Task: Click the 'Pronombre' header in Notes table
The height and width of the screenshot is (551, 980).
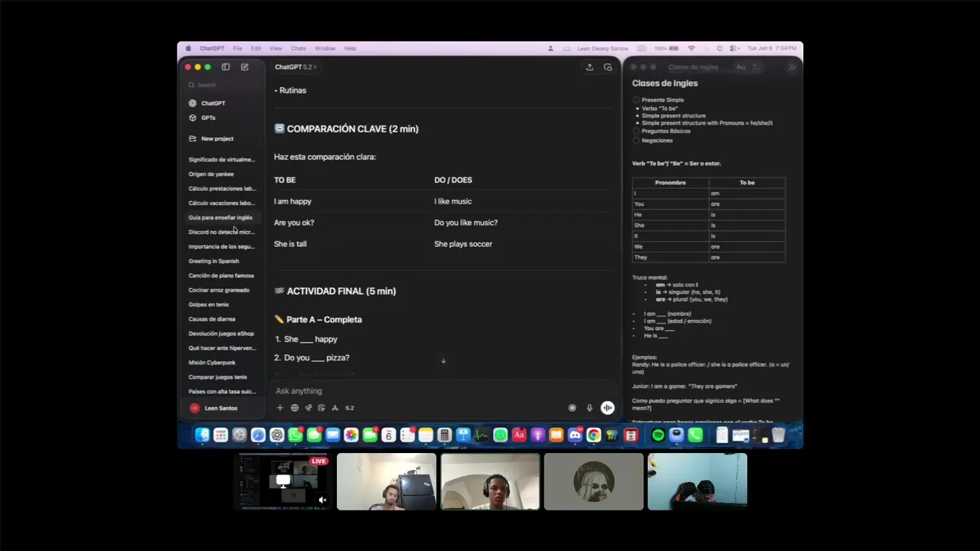Action: (x=671, y=183)
